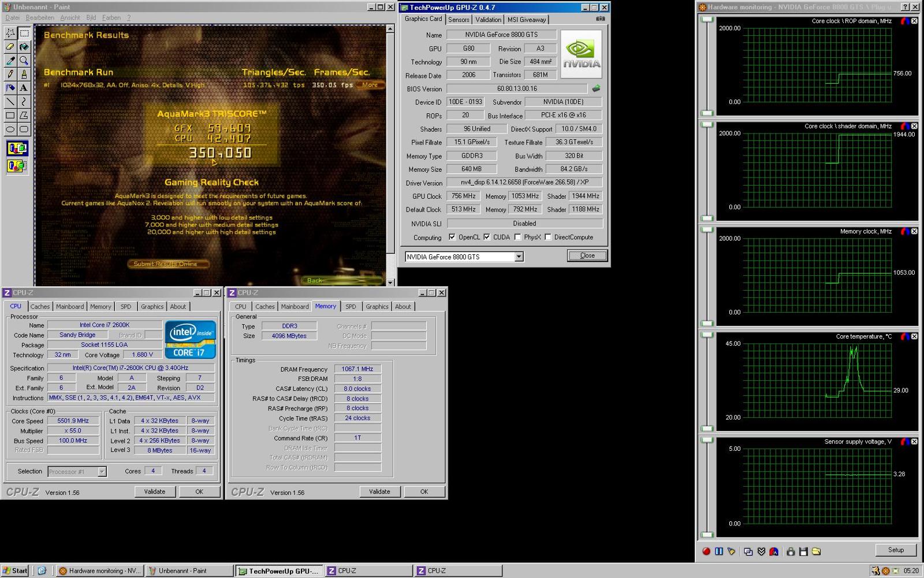
Task: Click the Paint canvas vertical scrollbar down arrow
Action: click(391, 282)
